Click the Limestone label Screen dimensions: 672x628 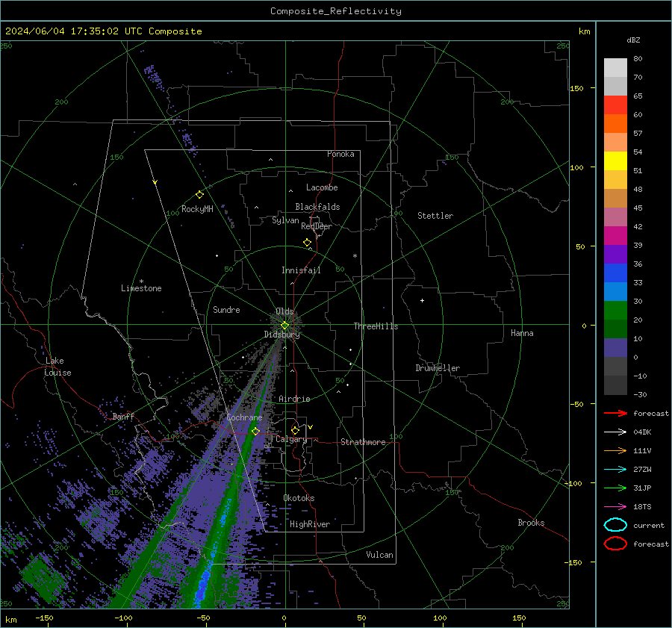click(141, 288)
